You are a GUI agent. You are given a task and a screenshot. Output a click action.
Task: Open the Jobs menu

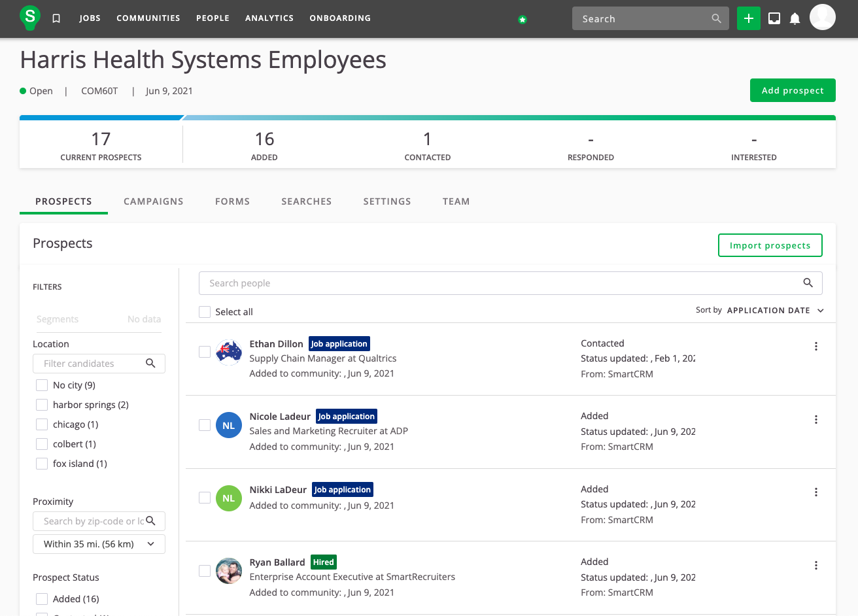tap(90, 18)
